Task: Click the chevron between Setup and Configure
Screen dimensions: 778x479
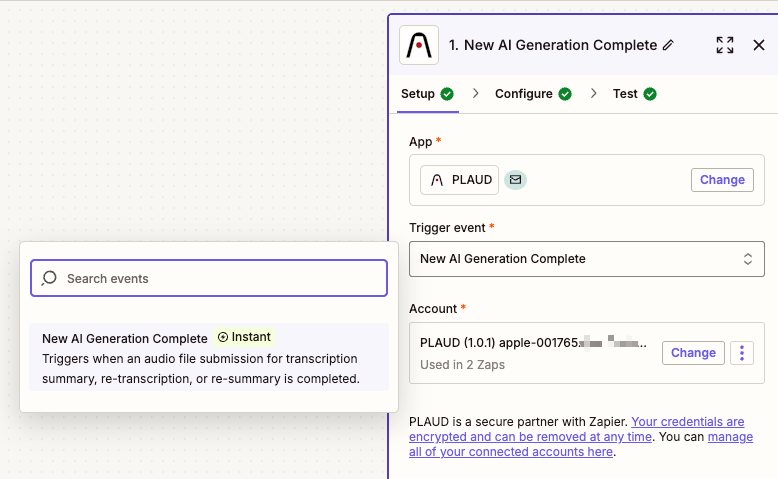Action: 475,93
